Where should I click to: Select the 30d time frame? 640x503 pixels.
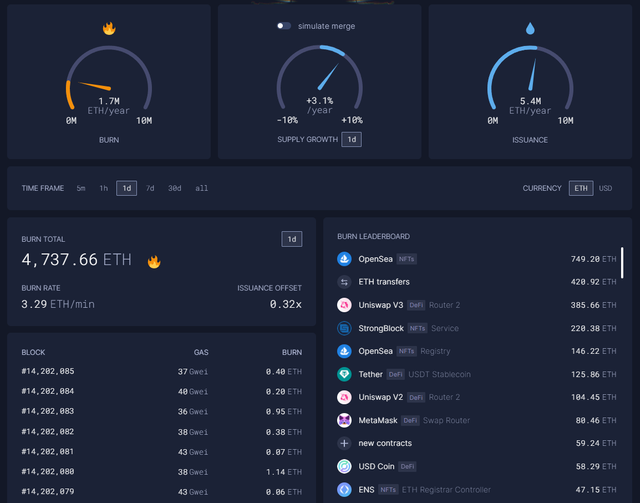click(175, 188)
